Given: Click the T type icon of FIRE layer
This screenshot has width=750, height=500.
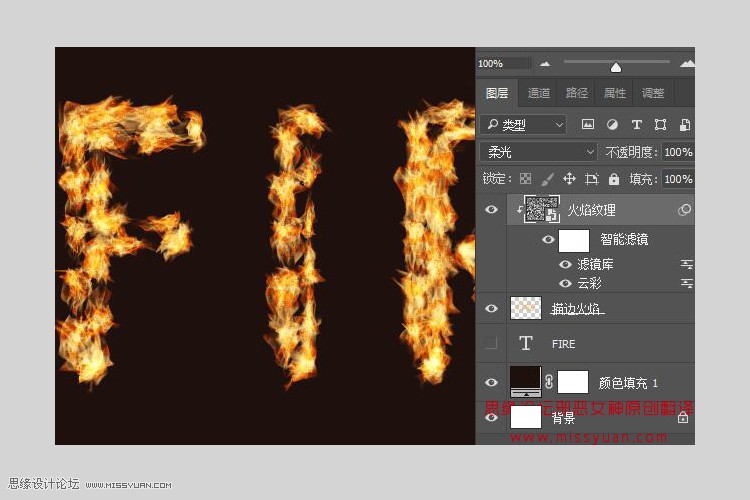Looking at the screenshot, I should point(526,343).
